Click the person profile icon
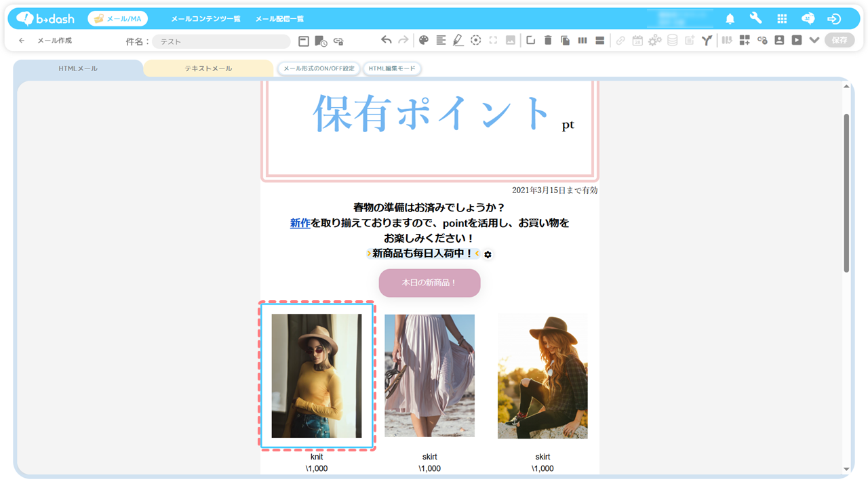This screenshot has height=488, width=868. pos(779,41)
